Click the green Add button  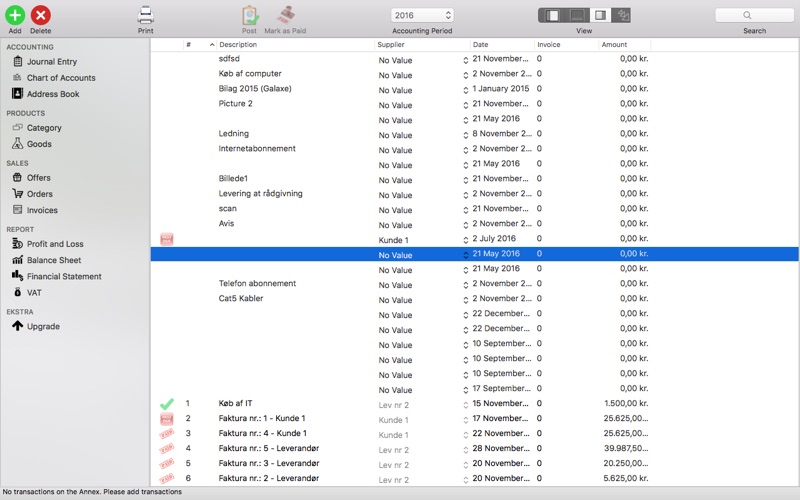point(15,15)
